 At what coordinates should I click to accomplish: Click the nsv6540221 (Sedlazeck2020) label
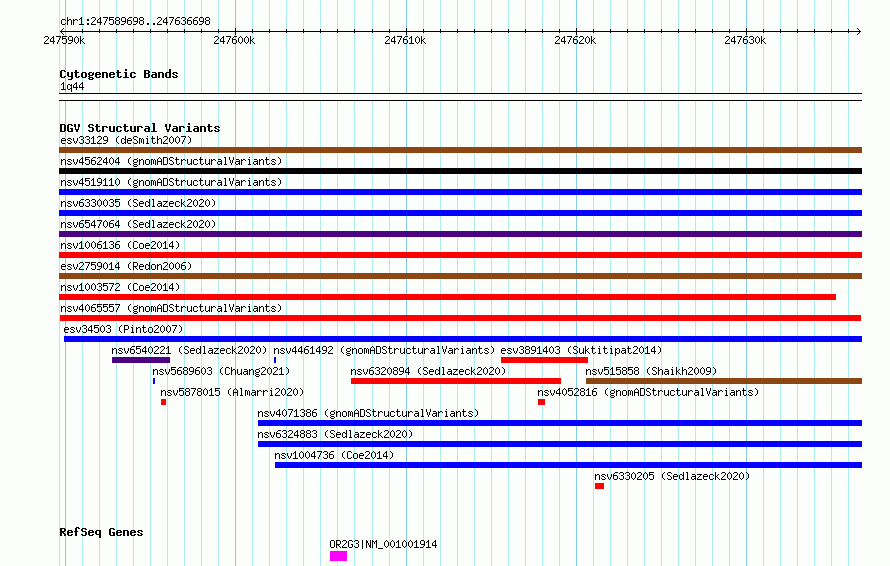[189, 350]
